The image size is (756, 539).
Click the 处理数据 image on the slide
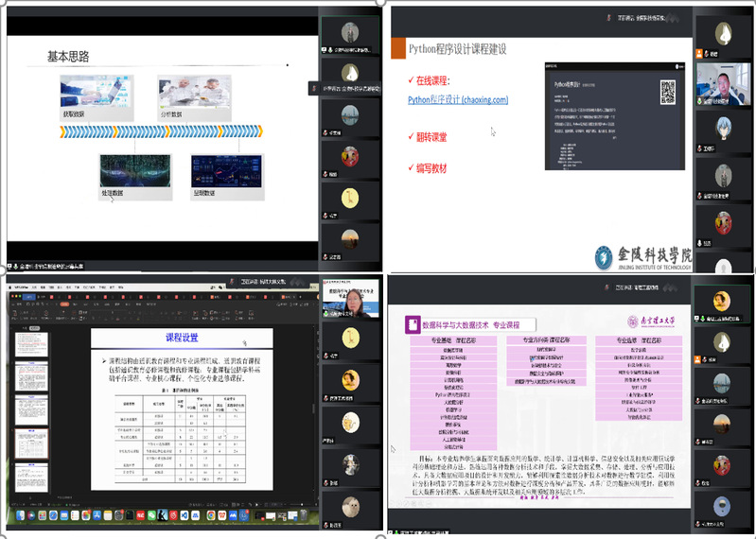pyautogui.click(x=135, y=176)
